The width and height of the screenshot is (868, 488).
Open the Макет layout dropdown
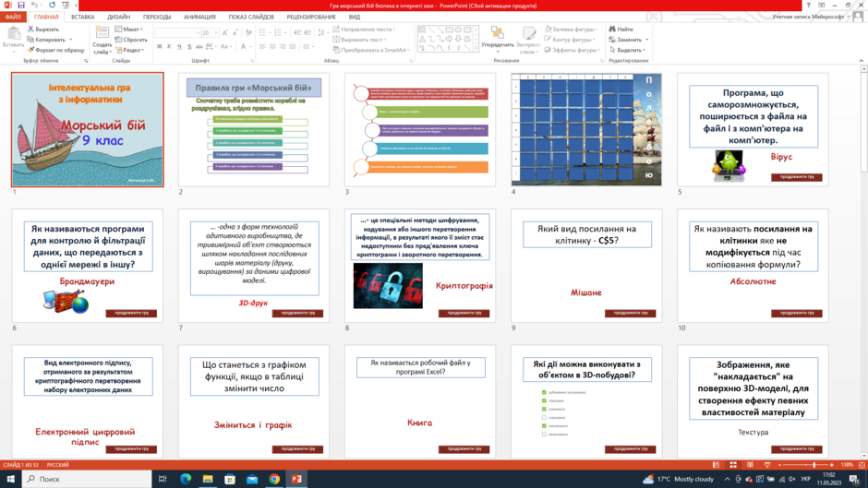coord(129,29)
